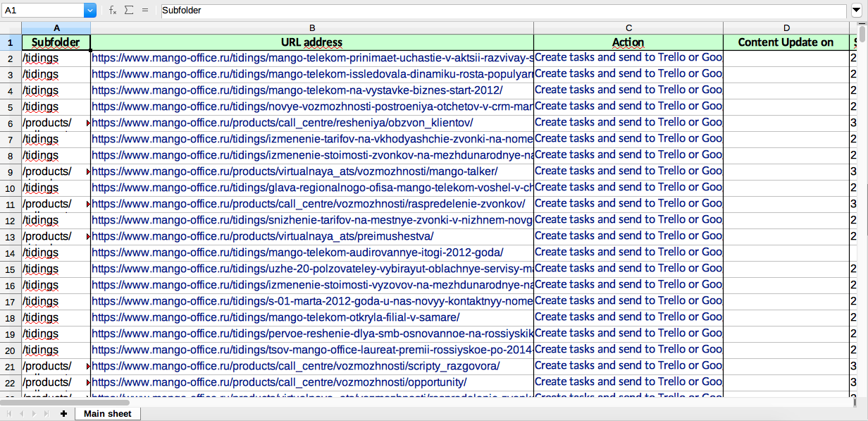Click the 'URL address' header cell

(312, 42)
